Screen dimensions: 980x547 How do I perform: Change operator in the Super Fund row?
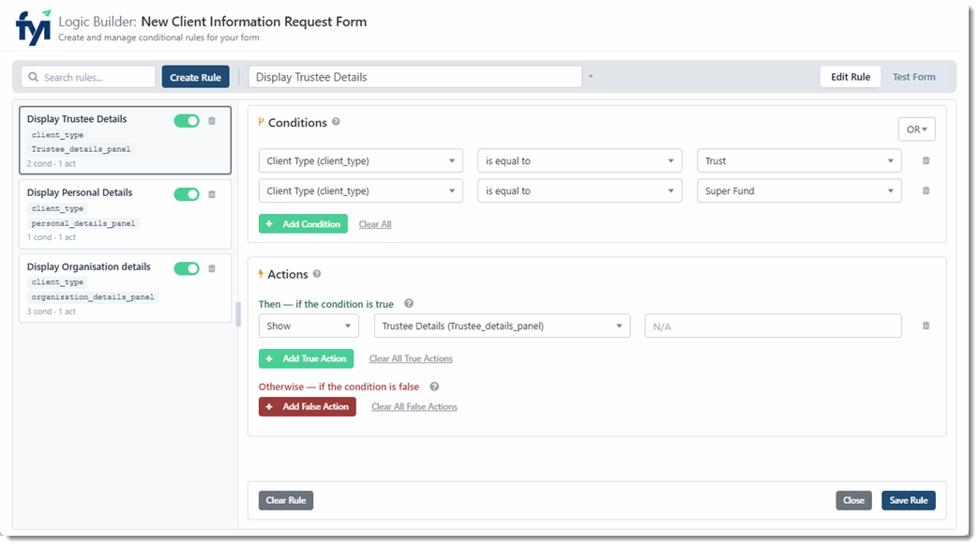click(x=580, y=190)
